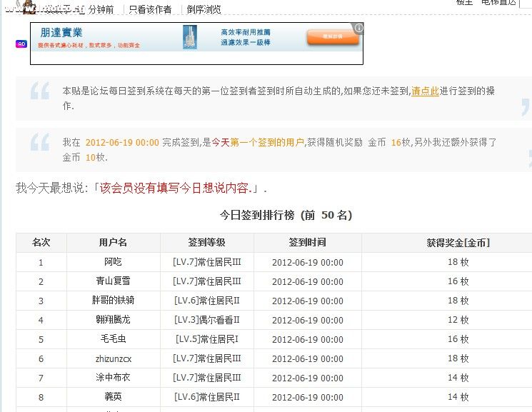Click the 用户名 column header
Viewport: 532px width, 412px height.
point(113,242)
